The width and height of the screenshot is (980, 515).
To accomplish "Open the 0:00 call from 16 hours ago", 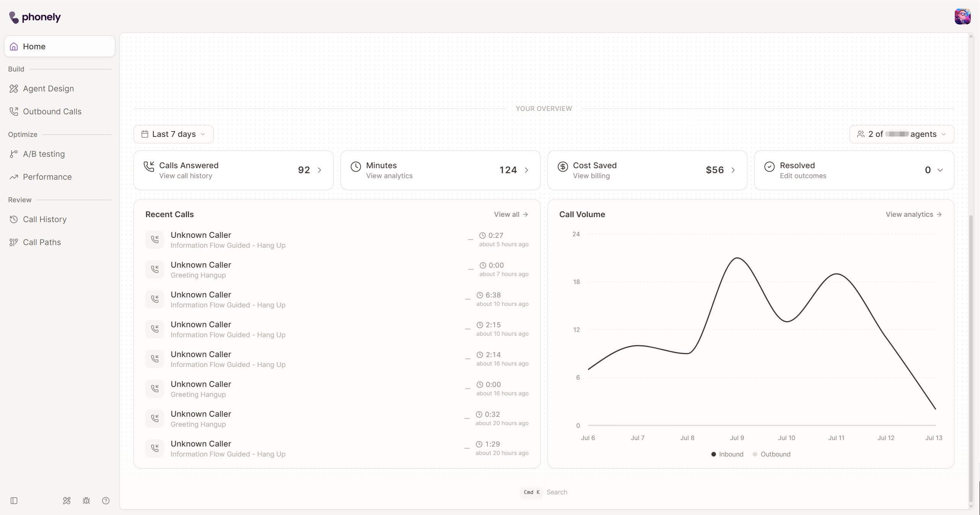I will pos(337,389).
